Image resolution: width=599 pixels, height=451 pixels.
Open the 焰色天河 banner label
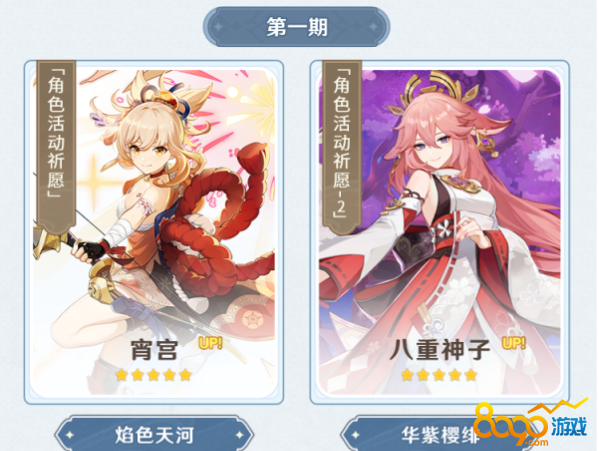coord(154,435)
